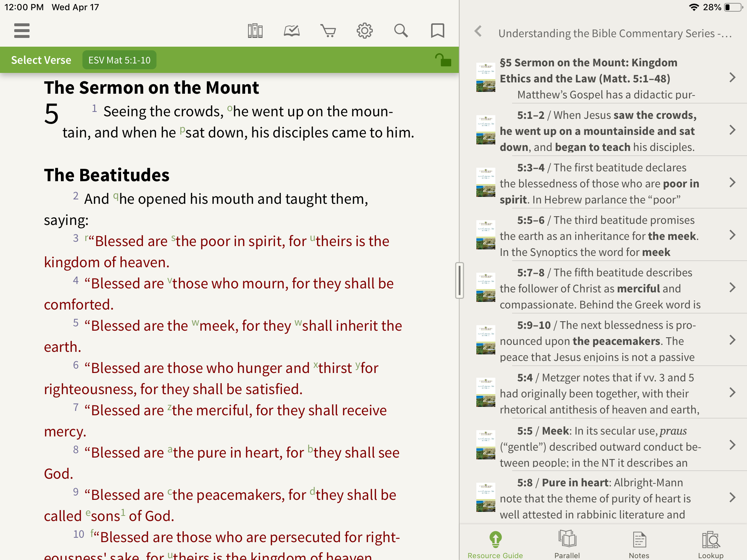This screenshot has height=560, width=747.
Task: Go back with left chevron
Action: click(478, 31)
